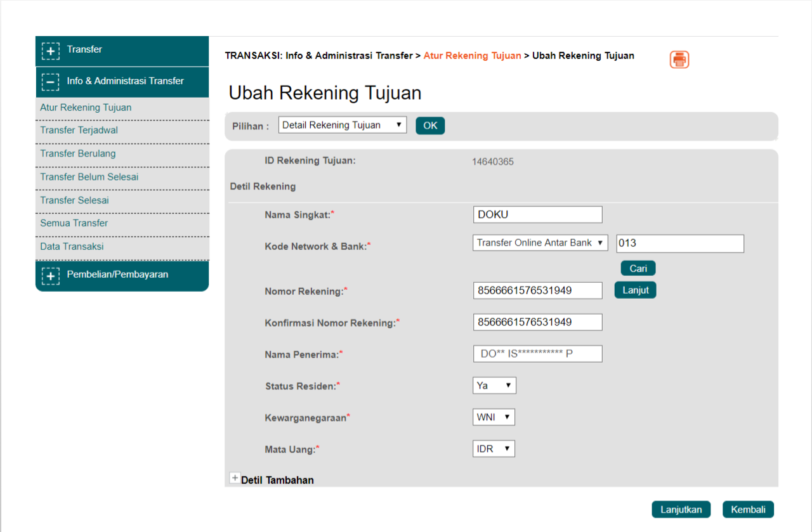Viewport: 812px width, 532px height.
Task: Follow Atur Rekening Tujuan breadcrumb link
Action: coord(473,56)
